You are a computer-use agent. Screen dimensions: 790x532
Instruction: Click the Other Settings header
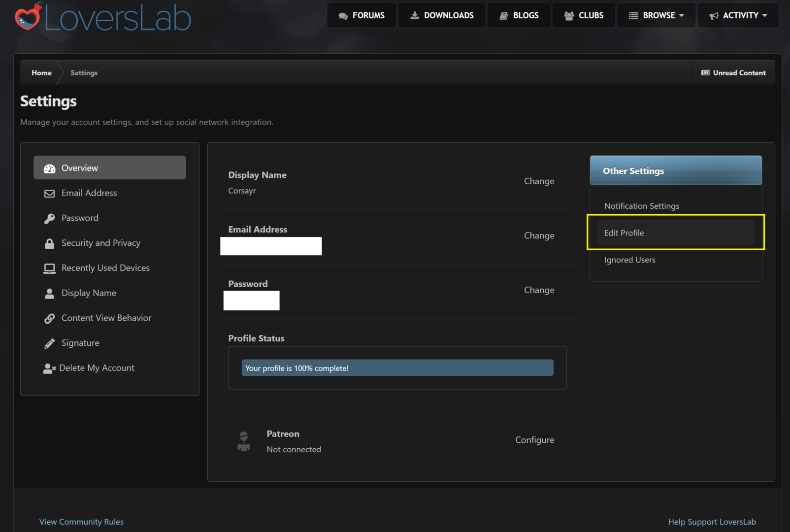pyautogui.click(x=676, y=170)
